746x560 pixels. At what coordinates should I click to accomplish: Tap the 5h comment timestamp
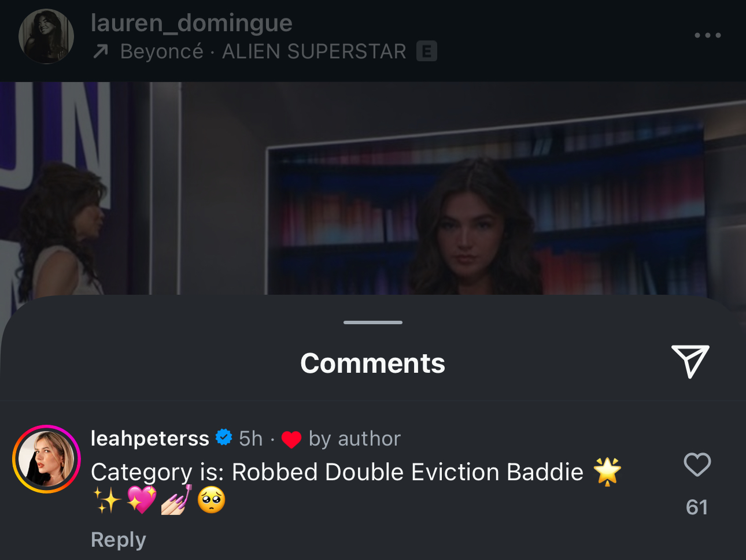pyautogui.click(x=251, y=439)
